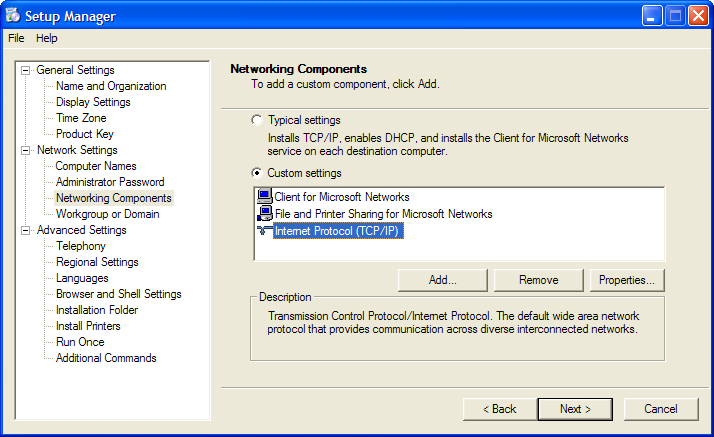
Task: Open the File menu
Action: pos(16,38)
